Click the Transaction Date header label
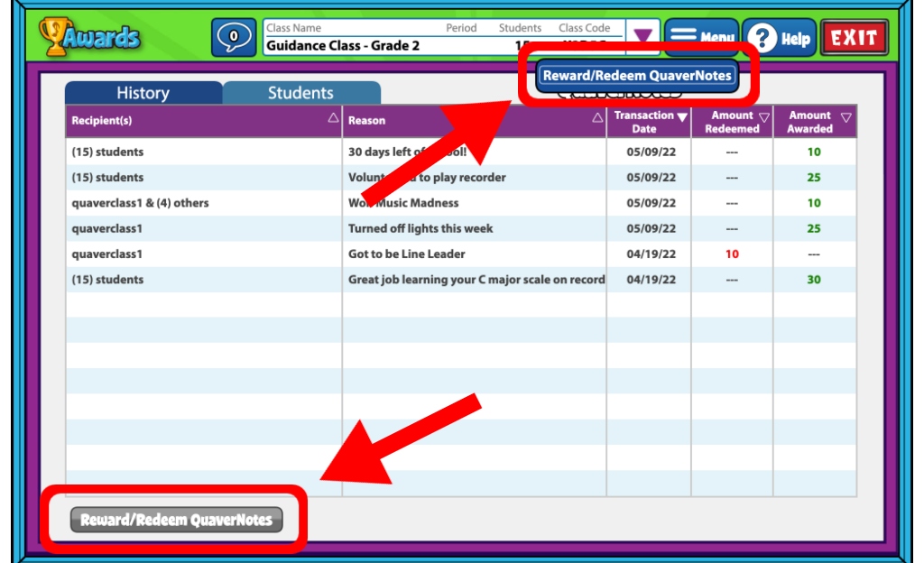 pos(643,122)
